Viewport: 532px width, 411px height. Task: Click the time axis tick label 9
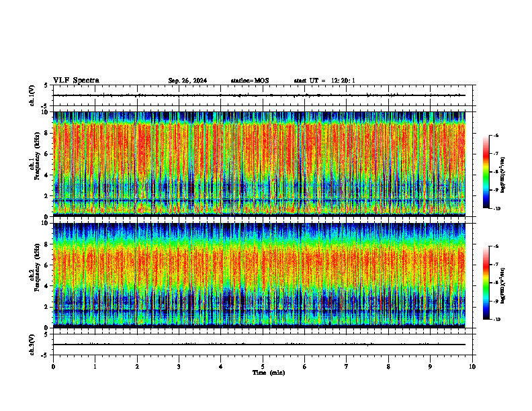coord(430,367)
